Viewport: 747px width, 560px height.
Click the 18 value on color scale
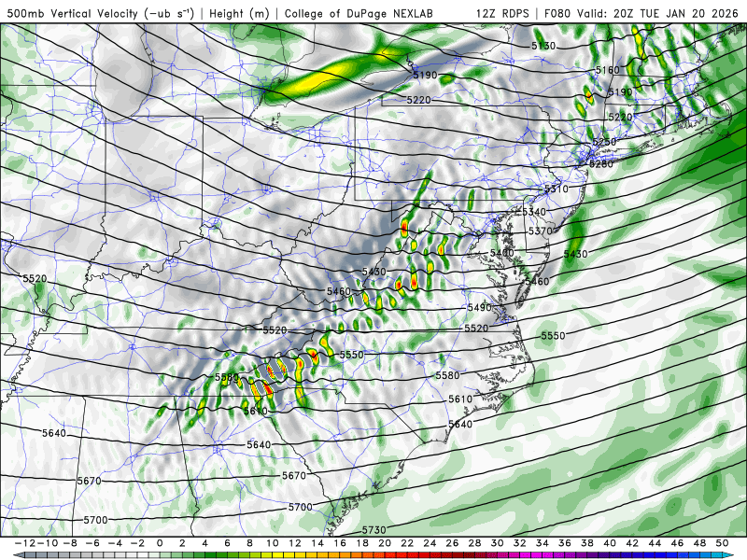tap(362, 543)
